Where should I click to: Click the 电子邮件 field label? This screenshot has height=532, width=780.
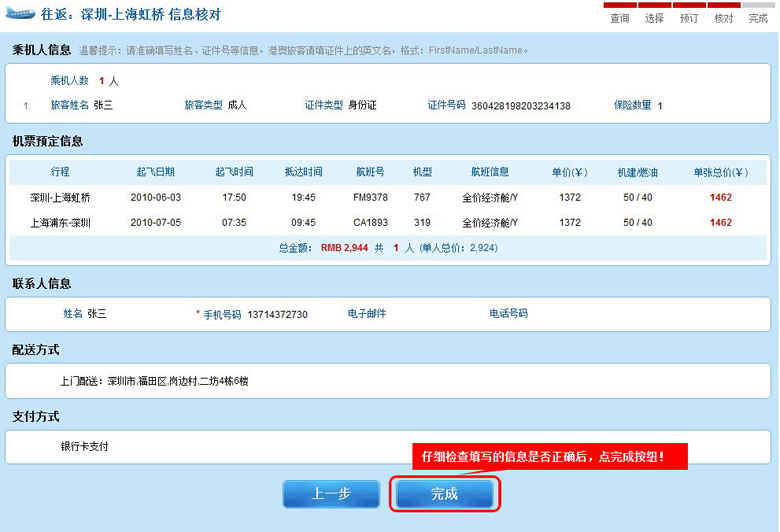pos(367,314)
